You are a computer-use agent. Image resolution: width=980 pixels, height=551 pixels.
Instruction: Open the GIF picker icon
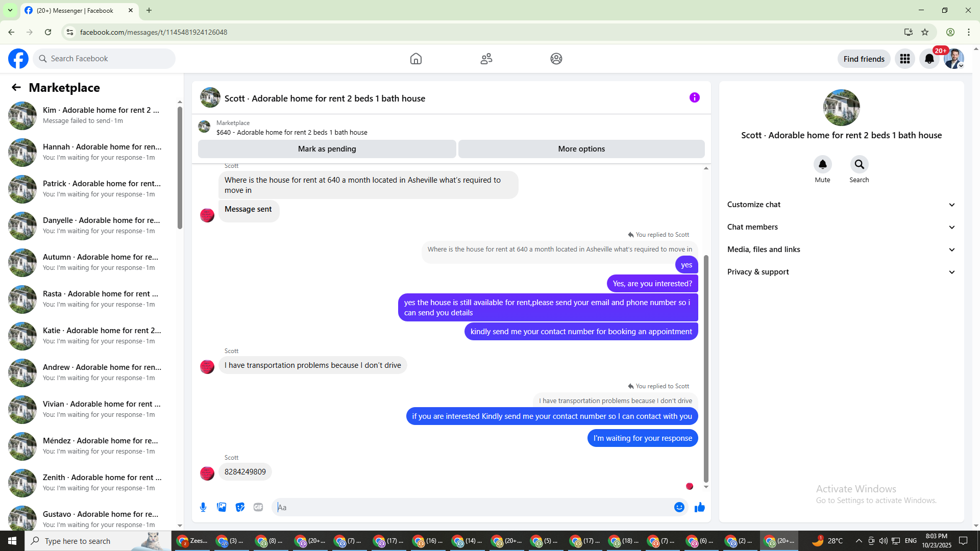pos(258,507)
